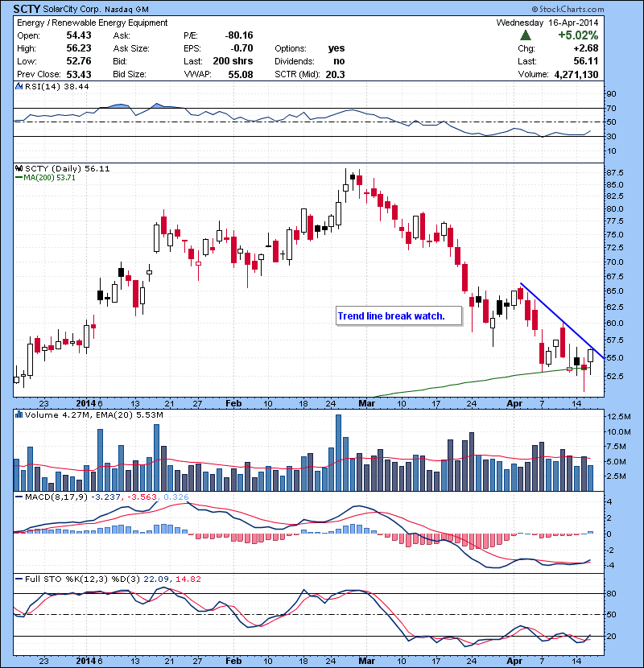Click the MACD histogram value 0.326
Image resolution: width=644 pixels, height=668 pixels.
[176, 497]
